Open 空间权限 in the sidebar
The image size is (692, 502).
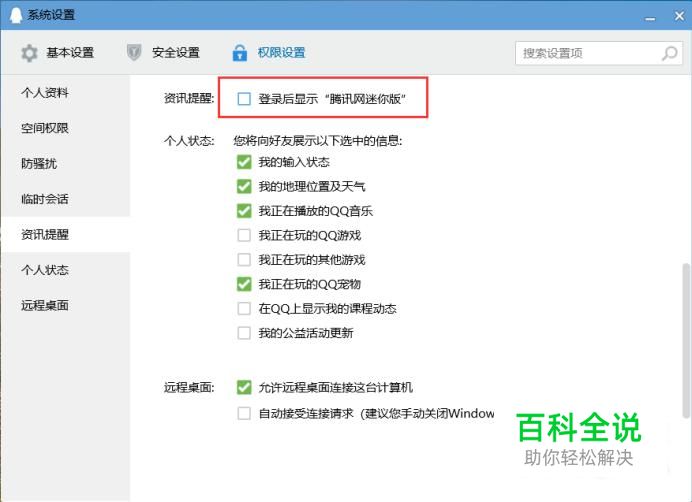pos(65,128)
